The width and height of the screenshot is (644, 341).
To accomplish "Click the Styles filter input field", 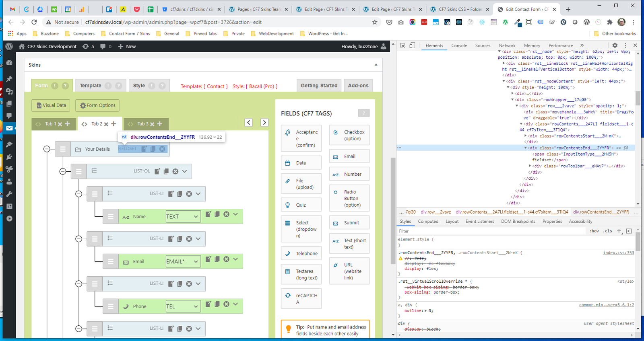I will (491, 231).
